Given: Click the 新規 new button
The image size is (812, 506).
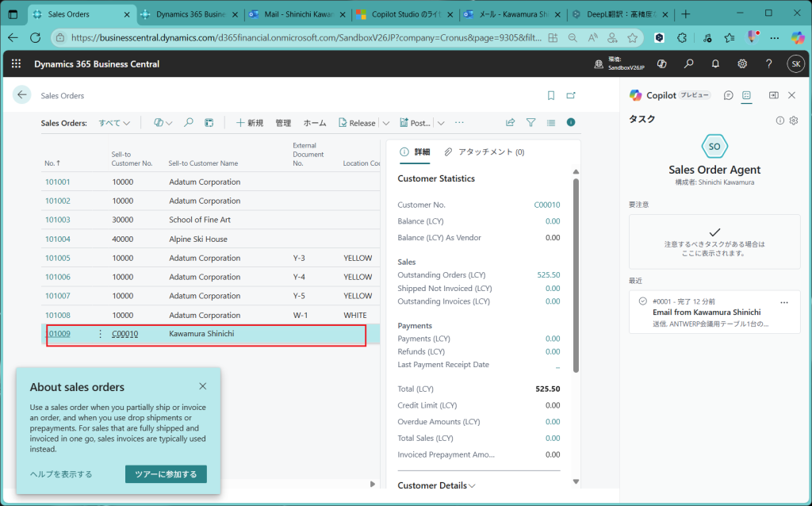Looking at the screenshot, I should coord(250,123).
